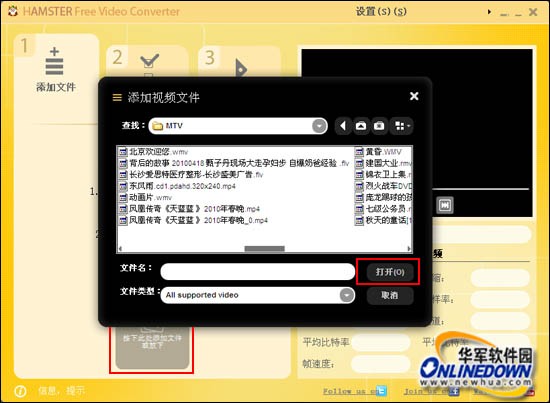
Task: Select file 凤凰传奇《天蓝蓝》2010年春晚_0.mp4
Action: click(198, 220)
